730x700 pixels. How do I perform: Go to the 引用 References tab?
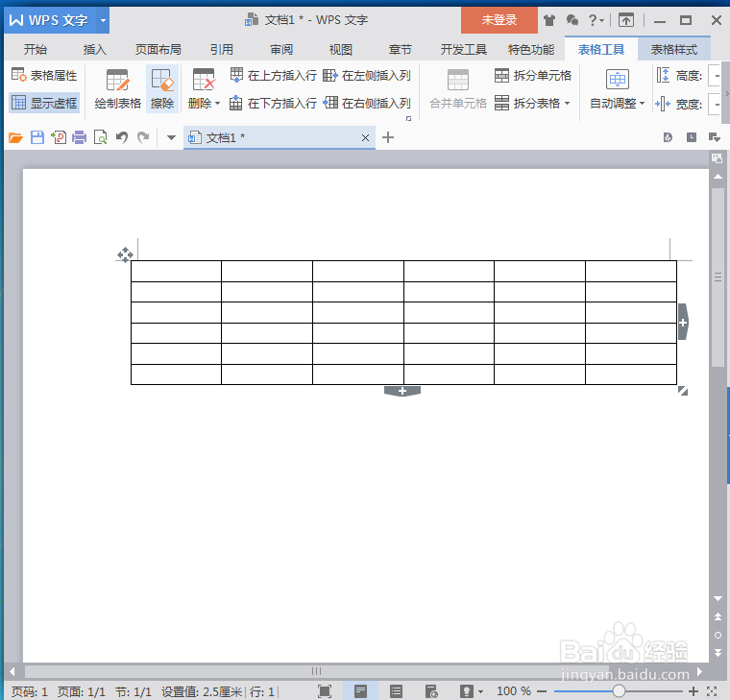point(222,49)
